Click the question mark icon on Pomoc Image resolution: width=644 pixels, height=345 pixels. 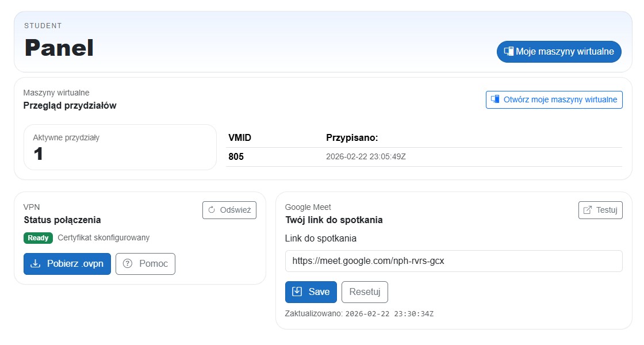(128, 263)
